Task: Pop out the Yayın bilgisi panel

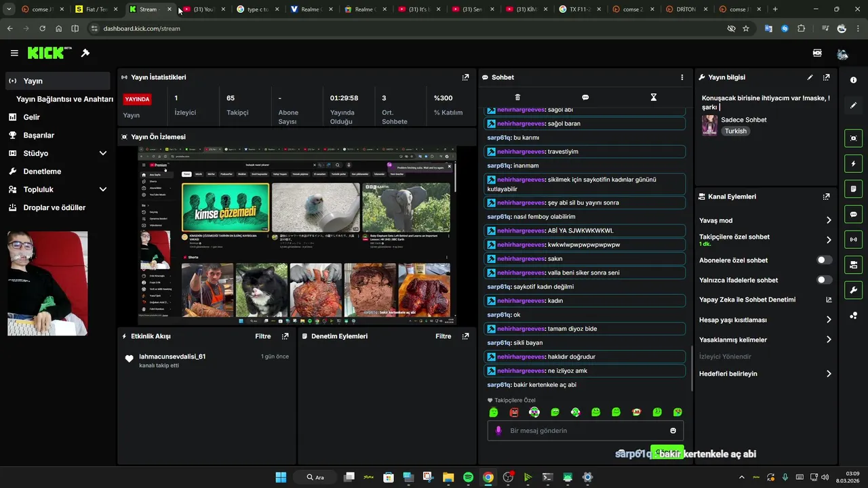Action: pos(826,77)
